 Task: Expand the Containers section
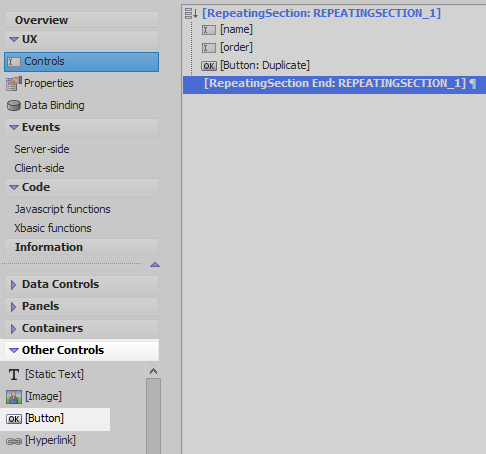(13, 329)
